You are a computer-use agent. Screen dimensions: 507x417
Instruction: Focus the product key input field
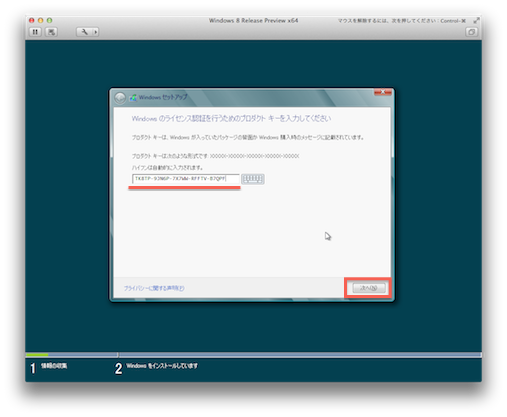186,179
